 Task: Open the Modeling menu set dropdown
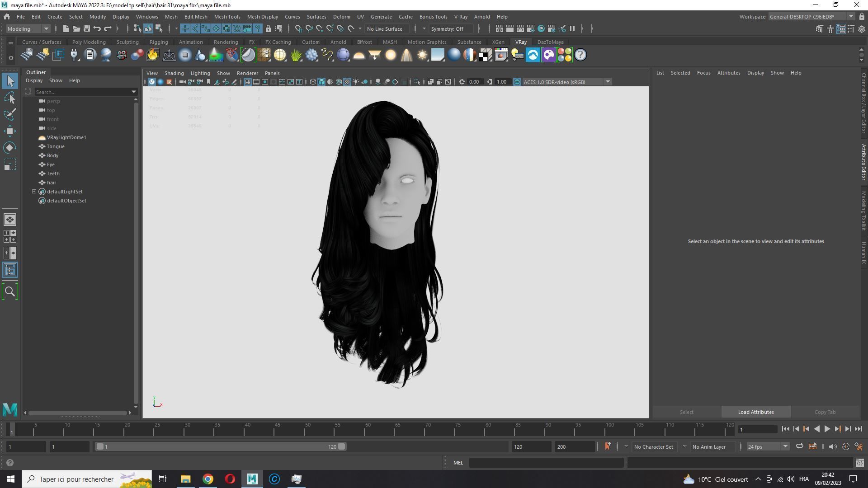click(28, 29)
